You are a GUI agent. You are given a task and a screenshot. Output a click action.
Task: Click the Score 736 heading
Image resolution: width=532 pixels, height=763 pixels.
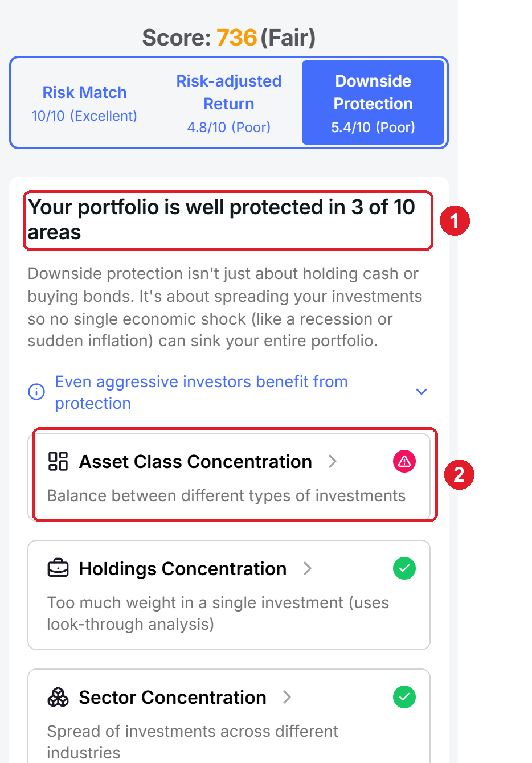click(x=229, y=38)
